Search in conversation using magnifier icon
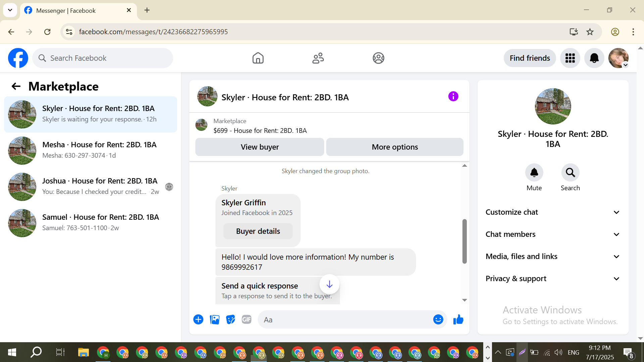 [x=571, y=172]
